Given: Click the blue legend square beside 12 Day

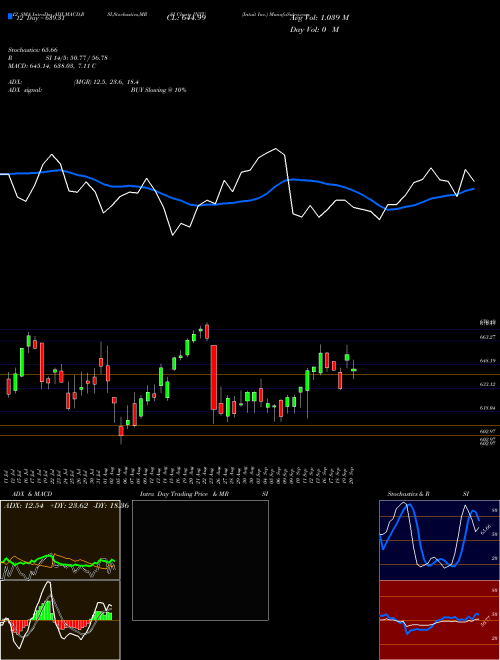Looking at the screenshot, I should pos(10,16).
